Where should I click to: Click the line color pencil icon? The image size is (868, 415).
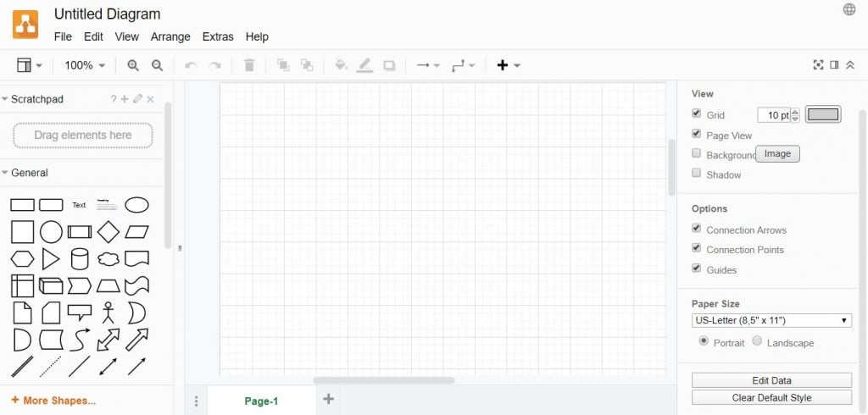364,65
